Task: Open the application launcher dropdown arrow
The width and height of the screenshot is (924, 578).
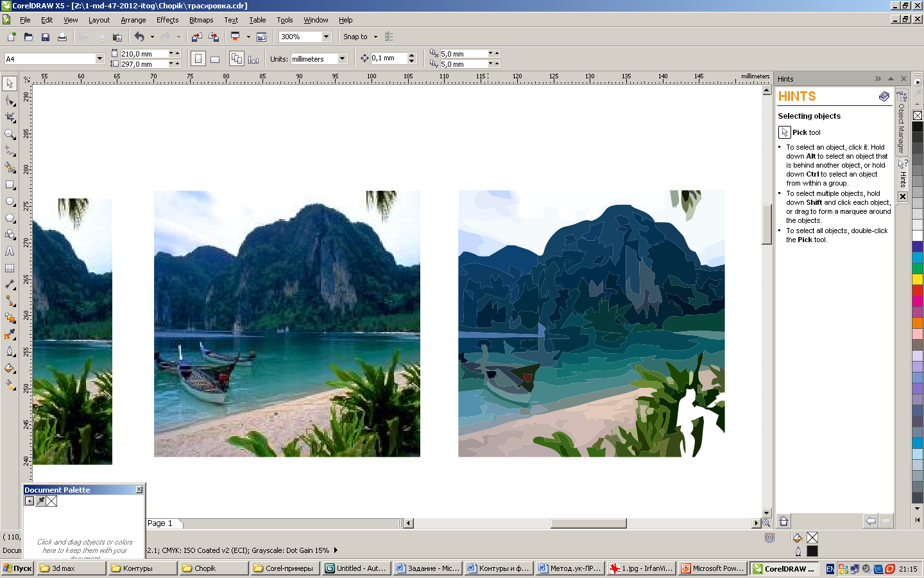Action: coord(248,37)
